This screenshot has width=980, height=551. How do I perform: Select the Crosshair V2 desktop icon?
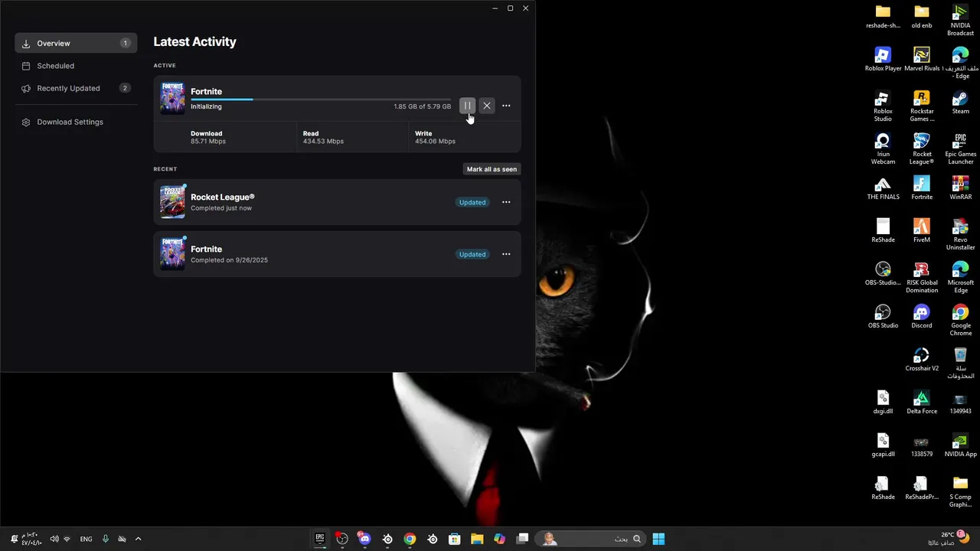pyautogui.click(x=922, y=360)
